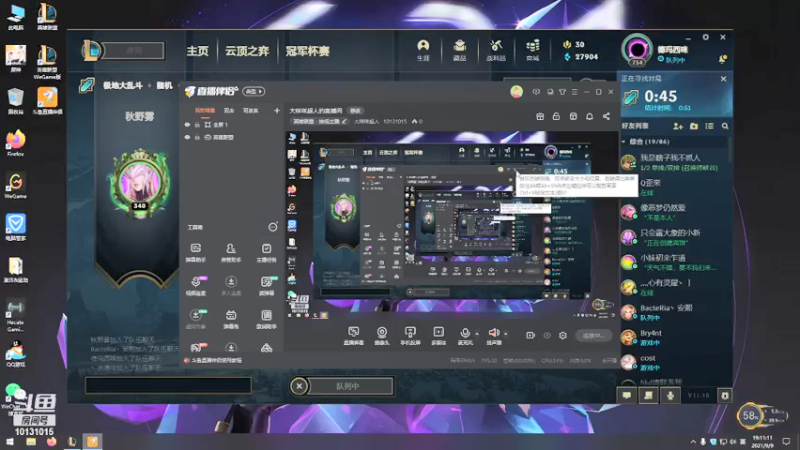The height and width of the screenshot is (450, 800).
Task: Switch to the 可发言 scene tab
Action: [251, 110]
